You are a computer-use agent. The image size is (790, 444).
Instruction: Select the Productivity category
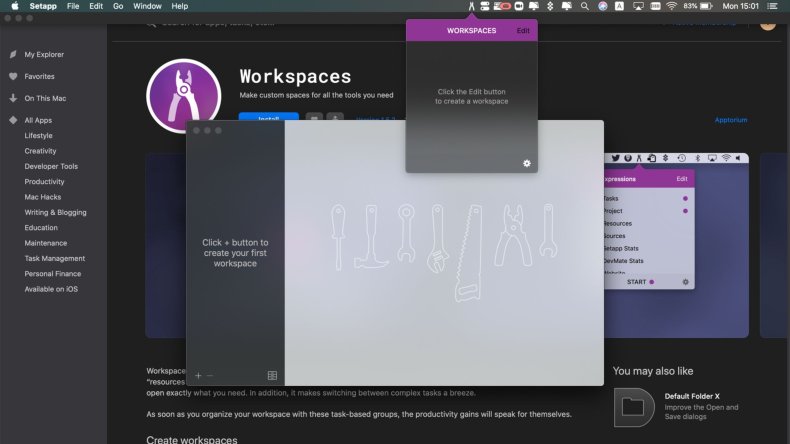point(44,181)
